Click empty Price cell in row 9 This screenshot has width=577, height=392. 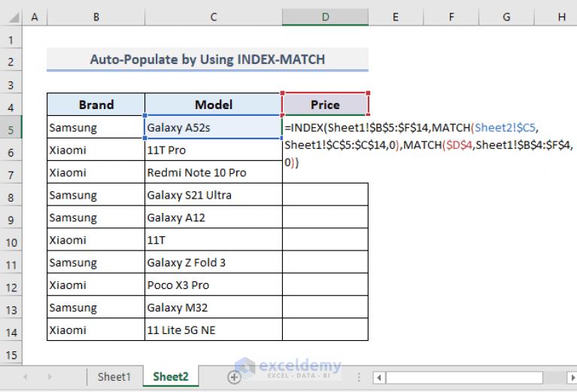(x=325, y=217)
